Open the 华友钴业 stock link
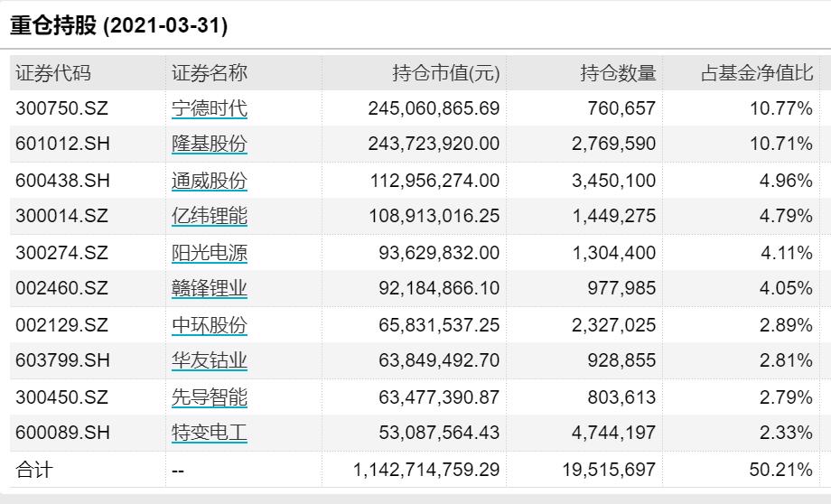 point(209,362)
